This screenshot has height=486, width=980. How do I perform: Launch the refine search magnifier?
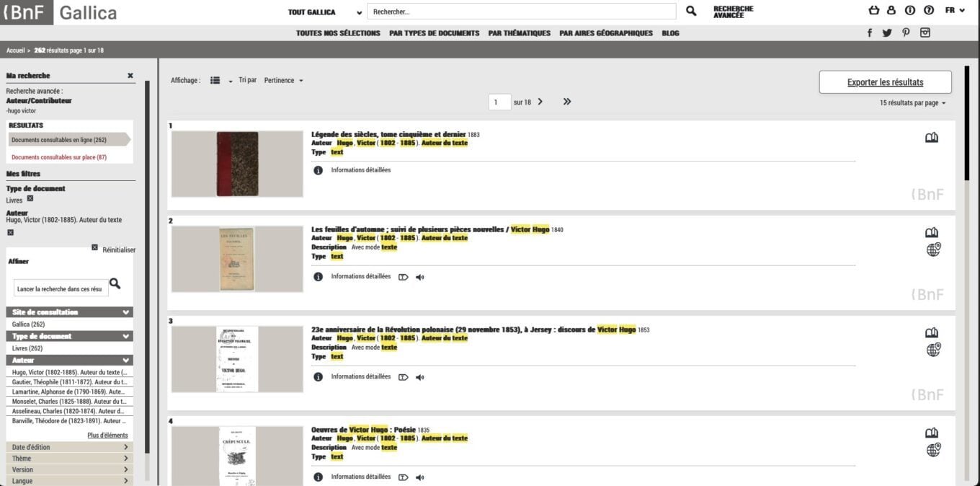[x=115, y=284]
